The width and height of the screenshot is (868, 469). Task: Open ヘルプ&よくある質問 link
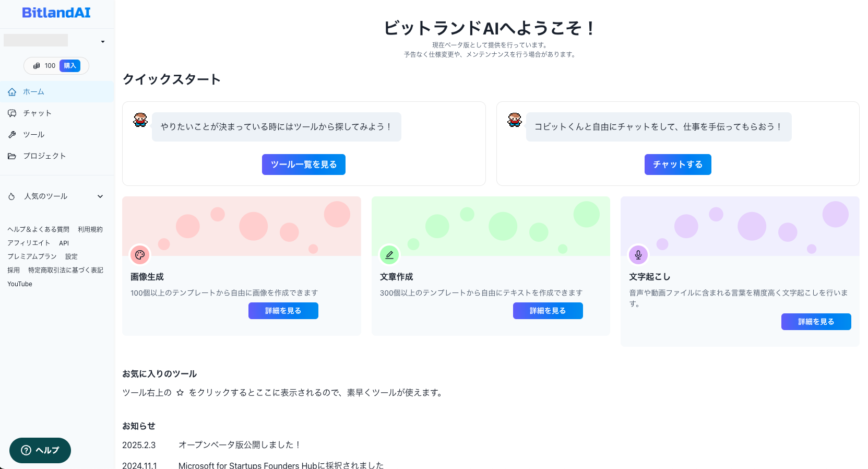38,229
